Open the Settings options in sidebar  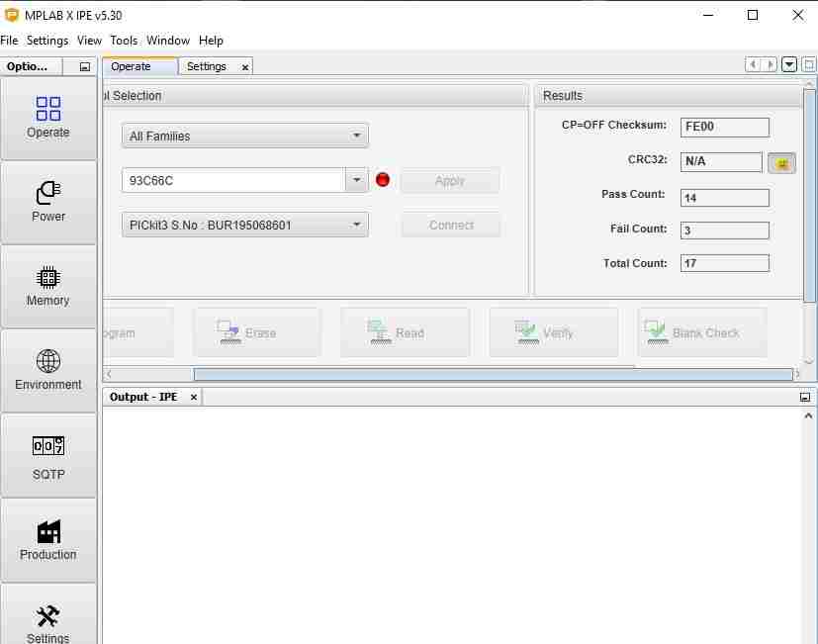coord(48,614)
